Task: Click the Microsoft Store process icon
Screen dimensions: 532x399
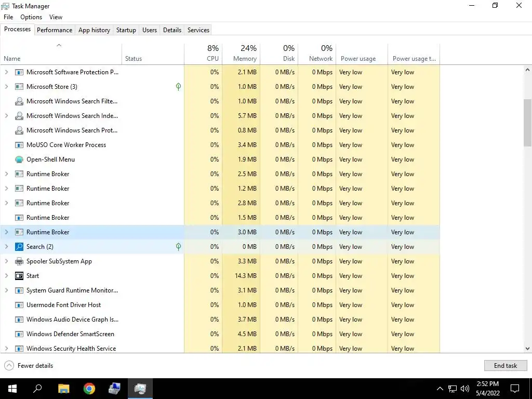Action: tap(19, 87)
